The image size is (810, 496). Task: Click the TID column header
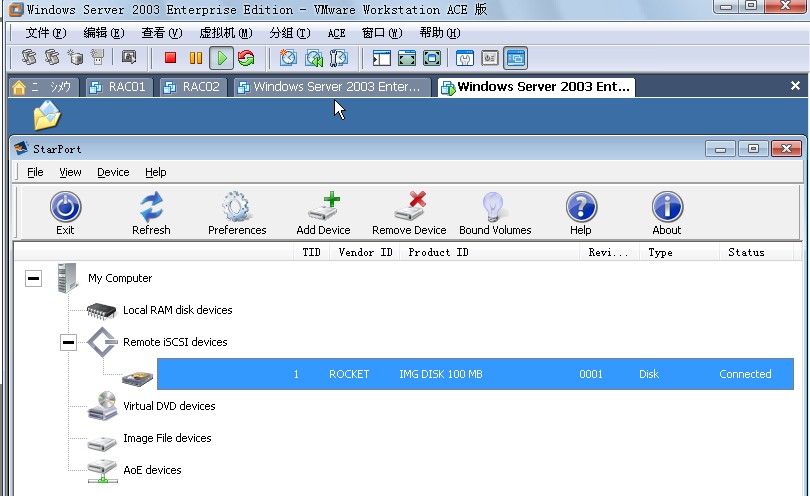click(311, 252)
